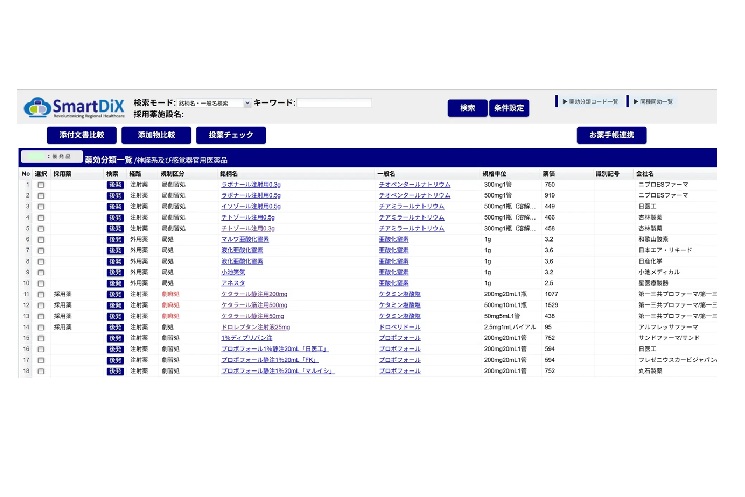Screen dimensions: 745x497
Task: Click the blue badge in row 11's 検索 column
Action: click(x=115, y=295)
